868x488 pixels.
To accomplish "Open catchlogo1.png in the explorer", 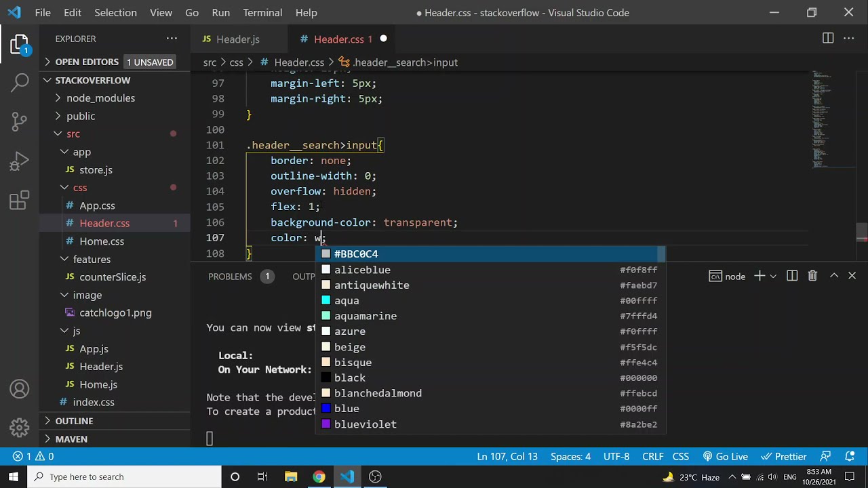I will [x=115, y=312].
